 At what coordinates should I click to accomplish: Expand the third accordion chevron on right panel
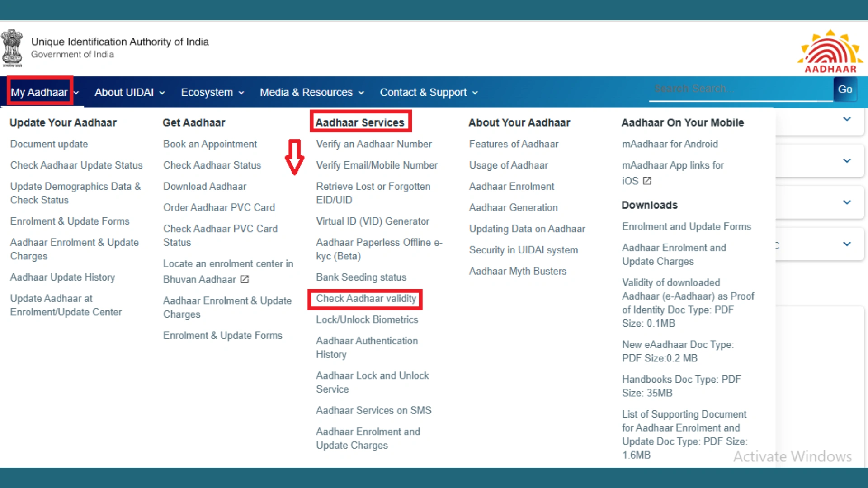847,202
